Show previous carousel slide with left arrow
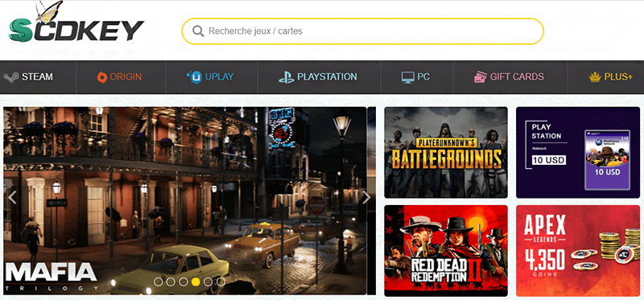 [12, 197]
